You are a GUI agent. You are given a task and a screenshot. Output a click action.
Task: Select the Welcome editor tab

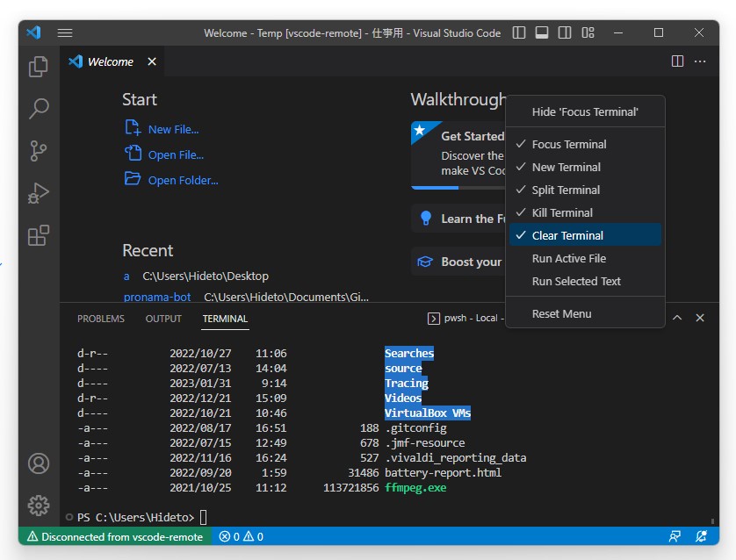coord(111,61)
